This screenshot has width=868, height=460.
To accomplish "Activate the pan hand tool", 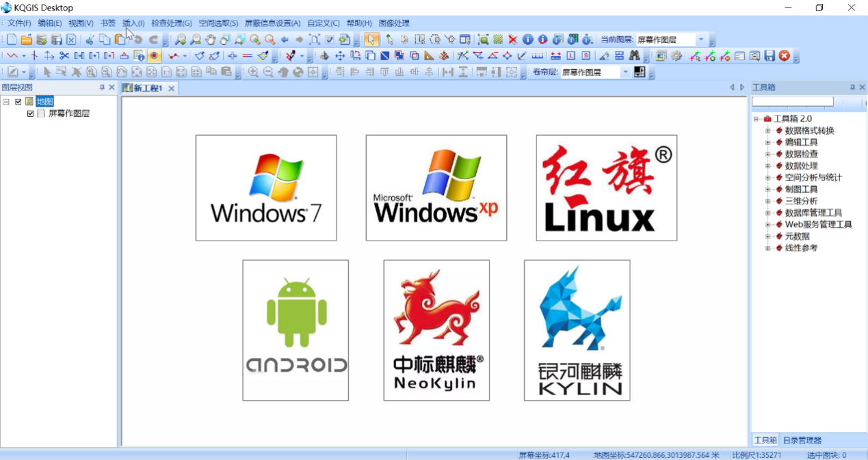I will tap(210, 40).
